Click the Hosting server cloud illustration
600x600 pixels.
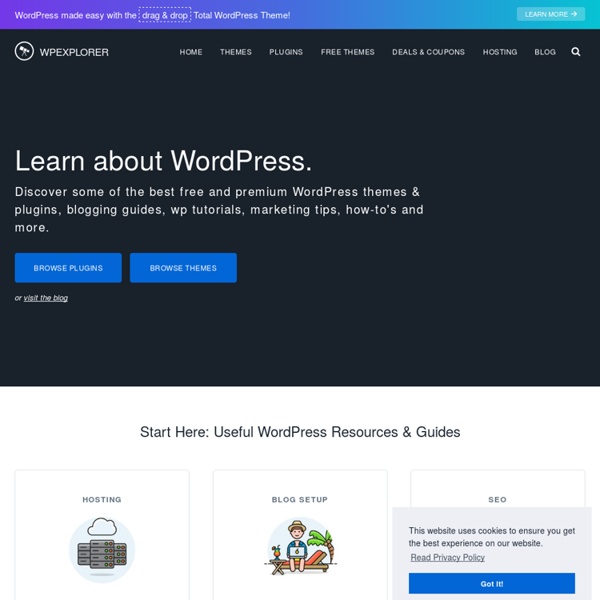pyautogui.click(x=102, y=549)
